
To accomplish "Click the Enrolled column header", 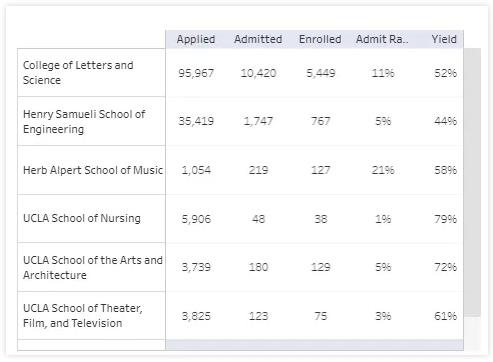I will point(320,39).
